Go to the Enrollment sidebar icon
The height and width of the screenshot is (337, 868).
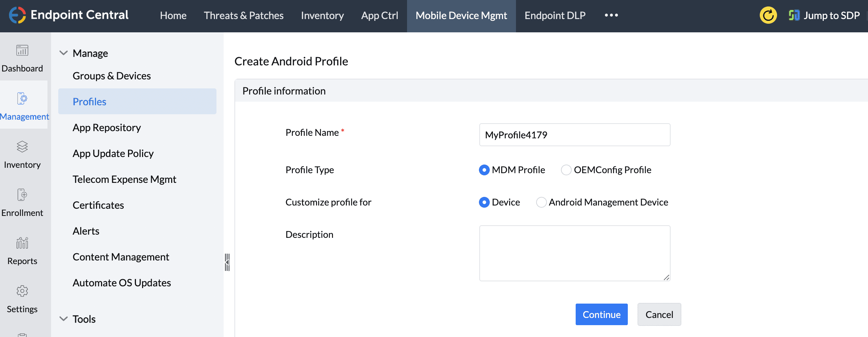(22, 195)
